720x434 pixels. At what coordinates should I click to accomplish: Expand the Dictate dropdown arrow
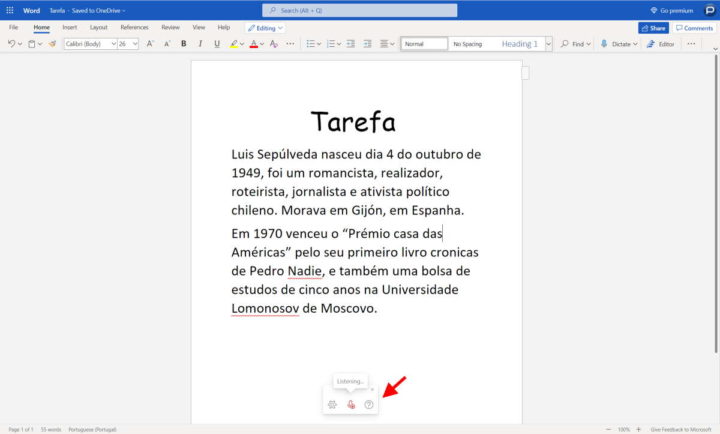pyautogui.click(x=635, y=44)
